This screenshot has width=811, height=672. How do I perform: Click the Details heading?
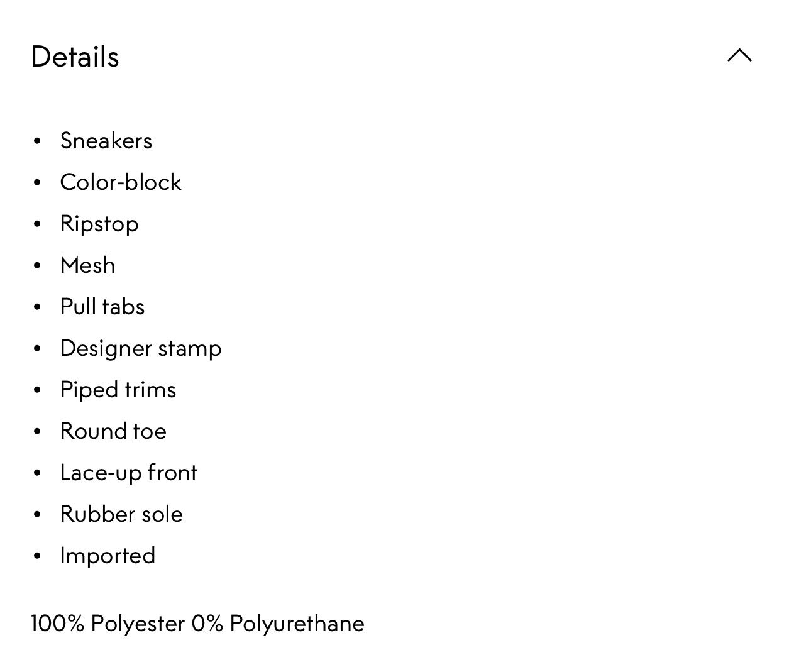tap(75, 57)
